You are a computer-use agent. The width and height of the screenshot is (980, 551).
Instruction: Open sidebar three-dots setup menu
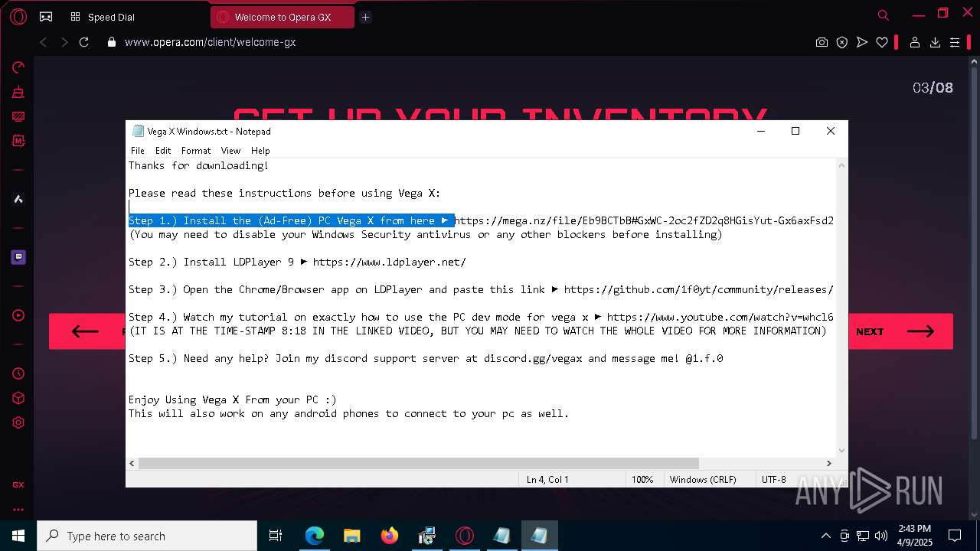18,509
